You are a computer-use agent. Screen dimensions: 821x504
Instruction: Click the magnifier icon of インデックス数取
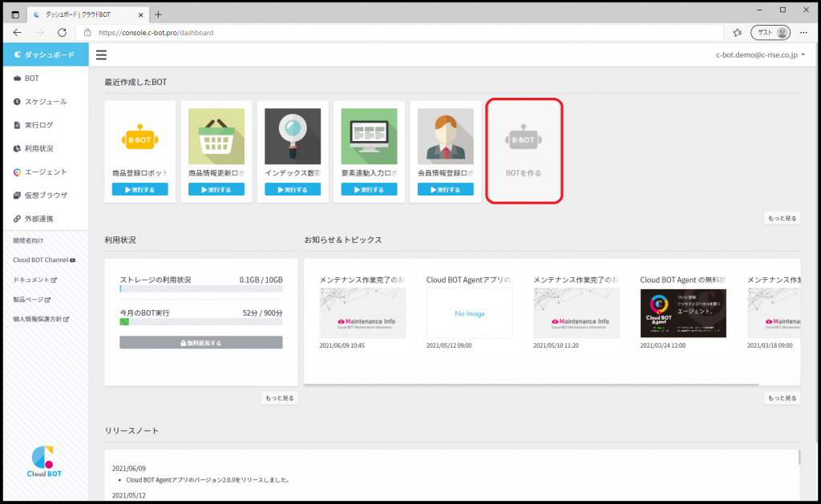click(293, 136)
